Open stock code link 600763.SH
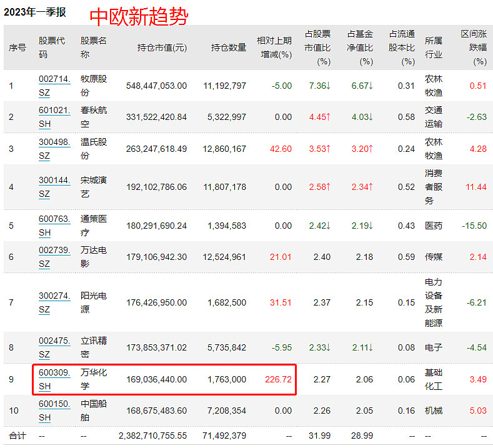493x448 pixels. point(54,226)
